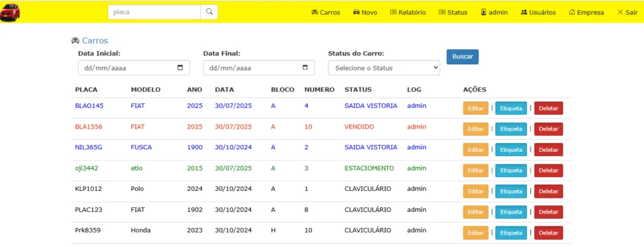644x247 pixels.
Task: Click Deletar for plate PLAC123
Action: 548,212
